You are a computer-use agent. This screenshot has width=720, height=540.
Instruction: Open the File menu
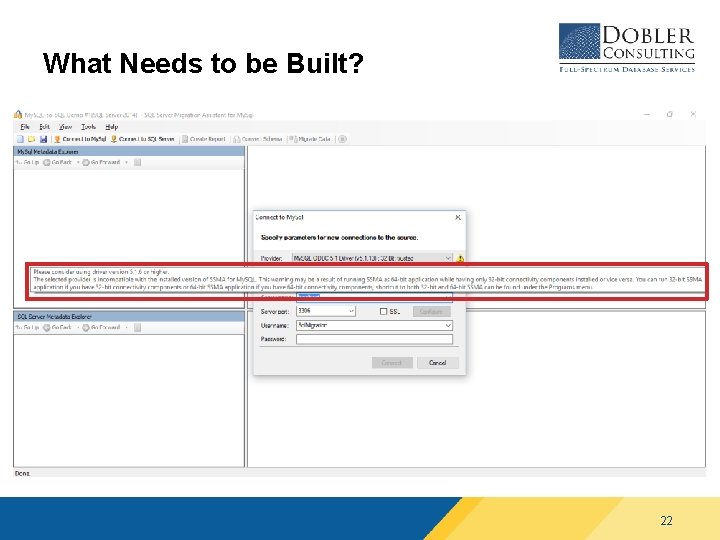click(25, 127)
